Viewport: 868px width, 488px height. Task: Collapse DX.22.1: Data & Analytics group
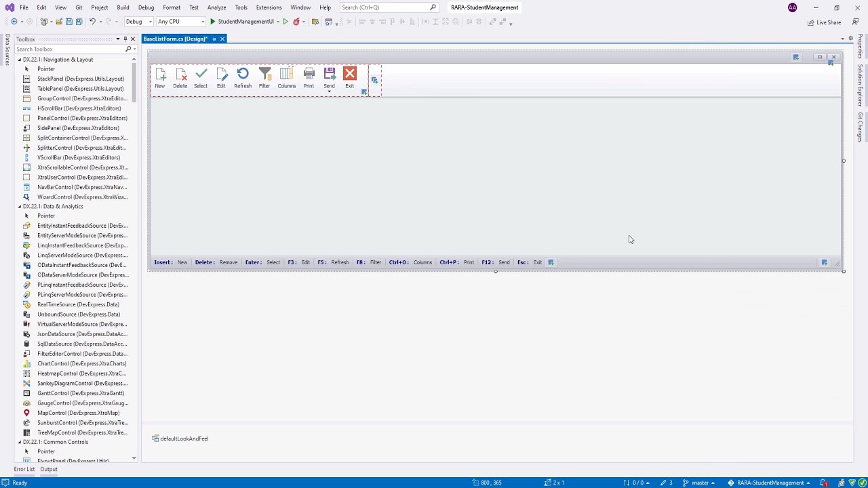coord(20,207)
